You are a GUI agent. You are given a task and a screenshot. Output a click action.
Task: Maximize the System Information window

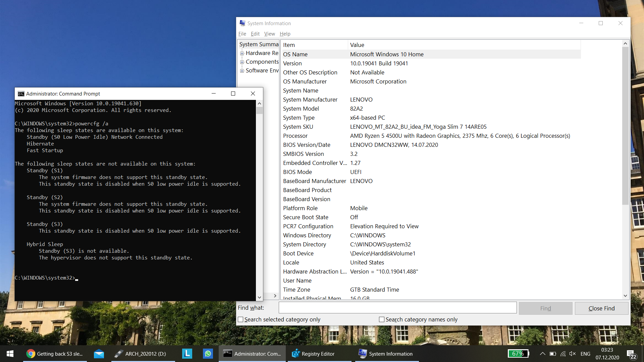pos(601,23)
